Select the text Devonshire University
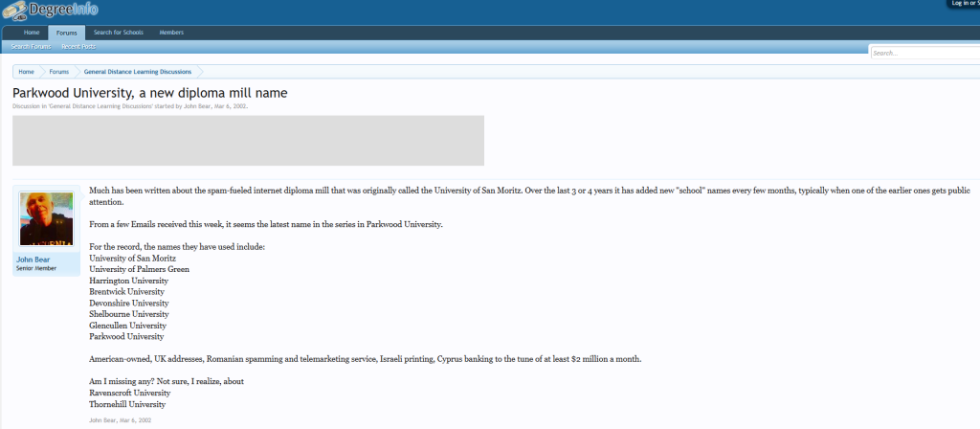Image resolution: width=980 pixels, height=429 pixels. point(129,304)
